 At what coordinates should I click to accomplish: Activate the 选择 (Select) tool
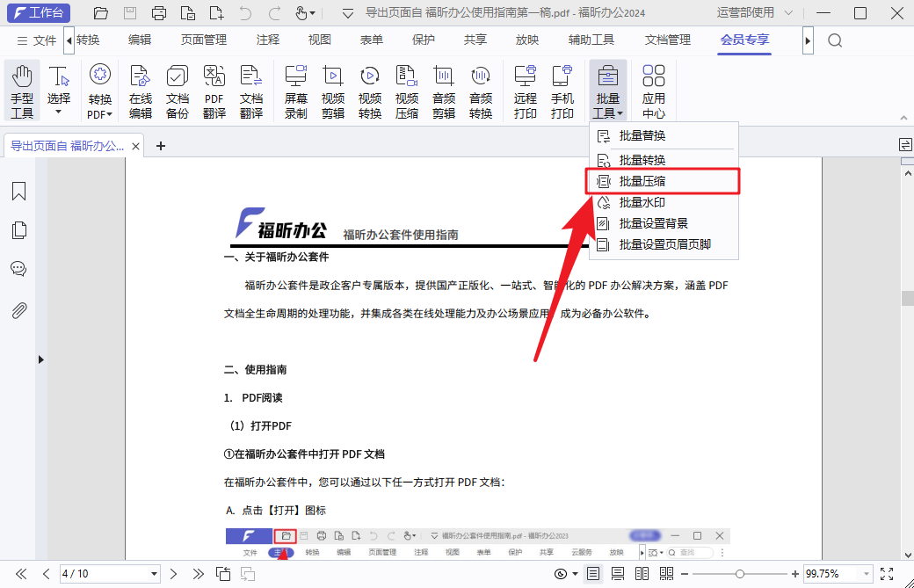pyautogui.click(x=58, y=91)
